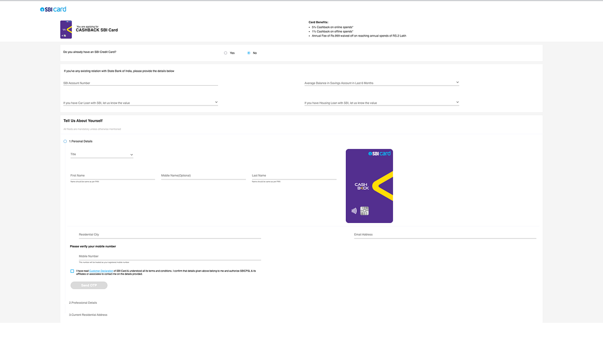Click the Mobile Number field
The width and height of the screenshot is (603, 364).
pos(170,256)
